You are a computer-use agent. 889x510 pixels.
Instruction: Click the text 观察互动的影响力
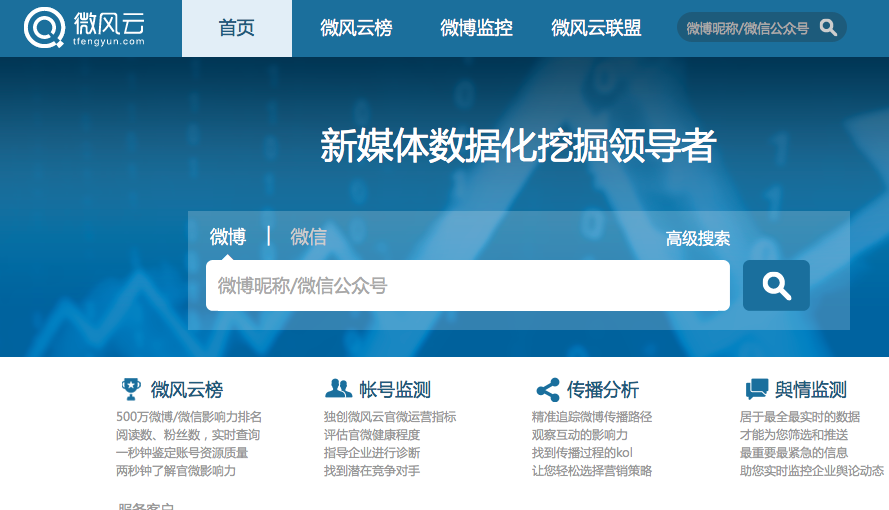[x=580, y=435]
